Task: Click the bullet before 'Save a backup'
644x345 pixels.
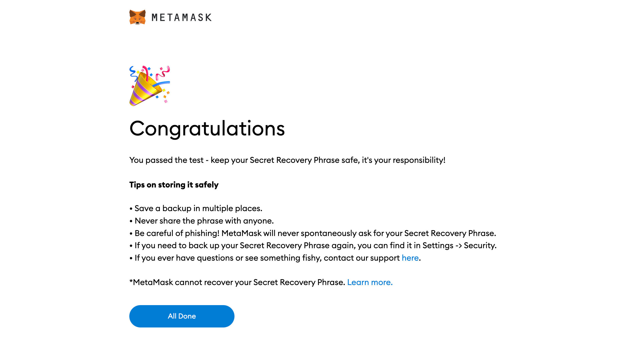Action: 131,209
